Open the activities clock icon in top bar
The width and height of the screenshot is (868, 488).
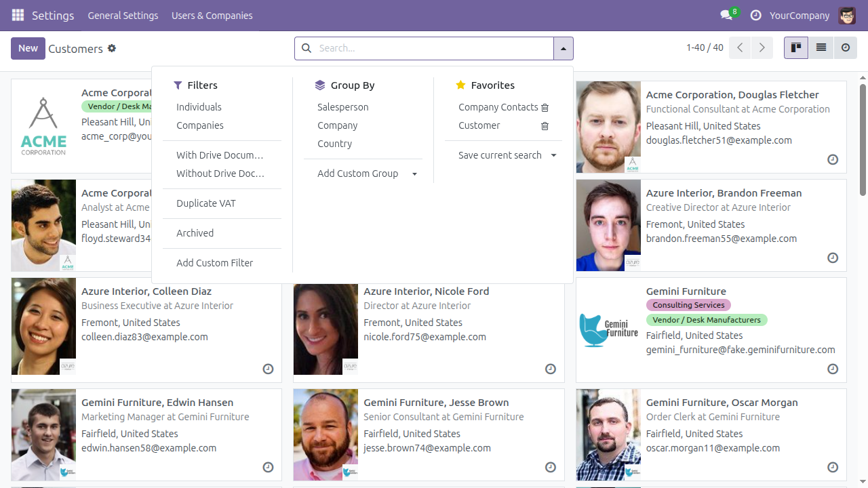pyautogui.click(x=755, y=15)
